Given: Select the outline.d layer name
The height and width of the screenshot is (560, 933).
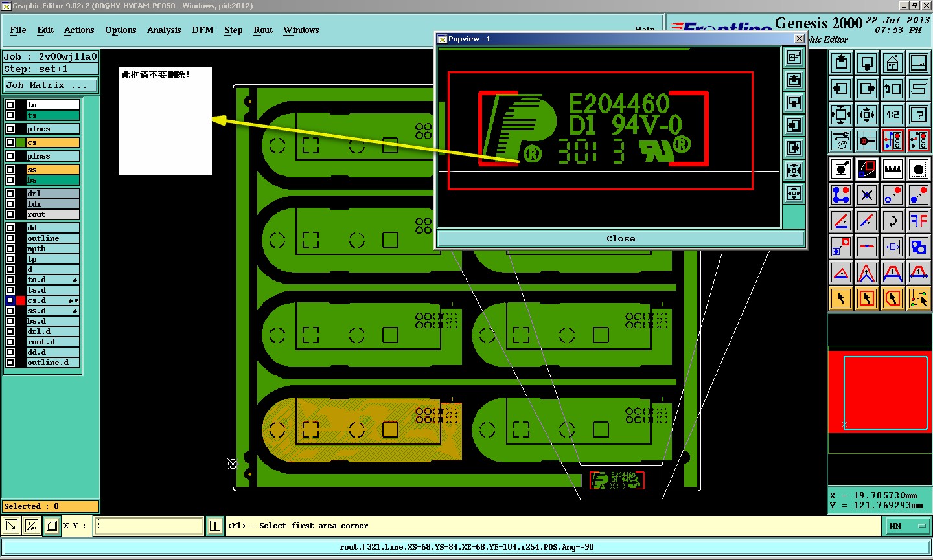Looking at the screenshot, I should [x=52, y=363].
